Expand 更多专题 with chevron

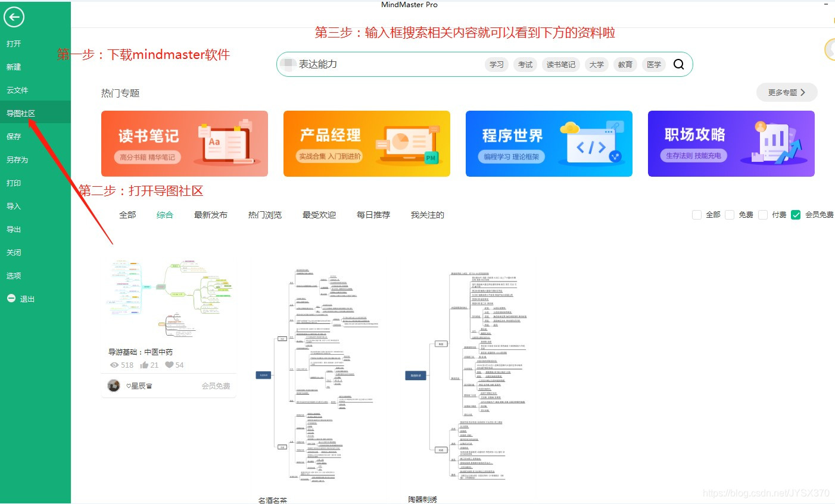point(787,92)
